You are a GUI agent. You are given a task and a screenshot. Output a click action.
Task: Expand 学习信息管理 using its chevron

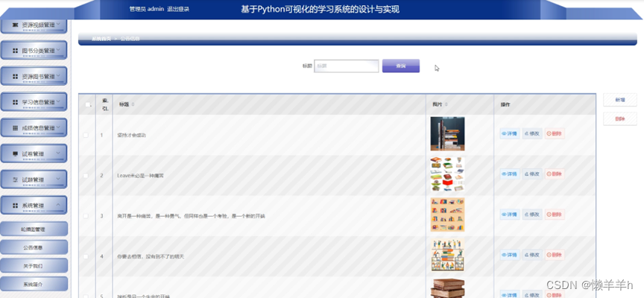(58, 101)
